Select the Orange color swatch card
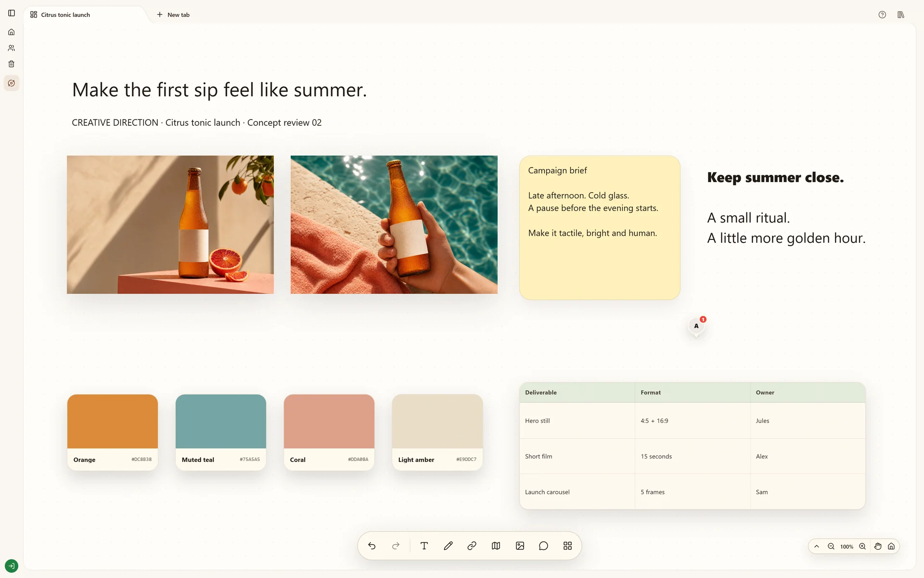924x578 pixels. 113,432
